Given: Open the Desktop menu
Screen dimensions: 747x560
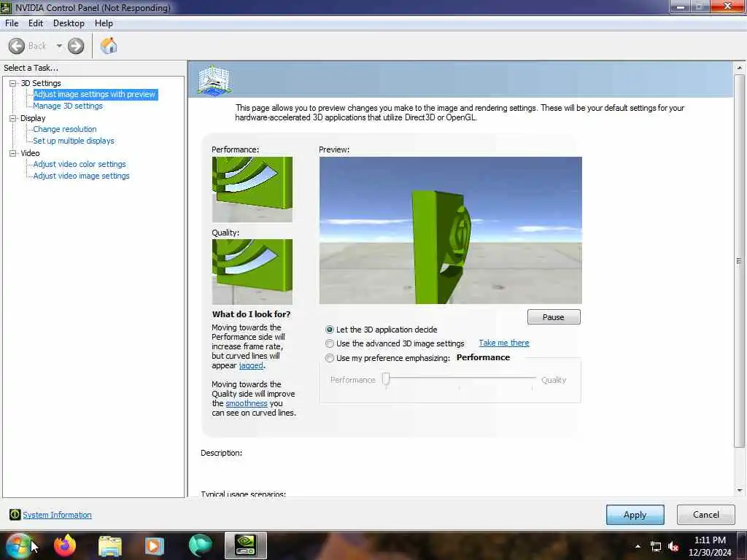Looking at the screenshot, I should coord(69,23).
